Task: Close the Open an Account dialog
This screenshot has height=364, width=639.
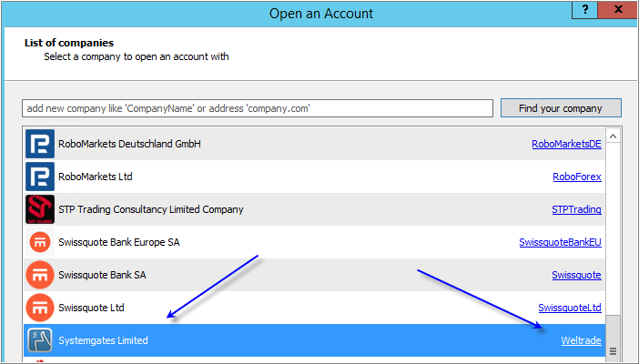Action: (x=618, y=9)
